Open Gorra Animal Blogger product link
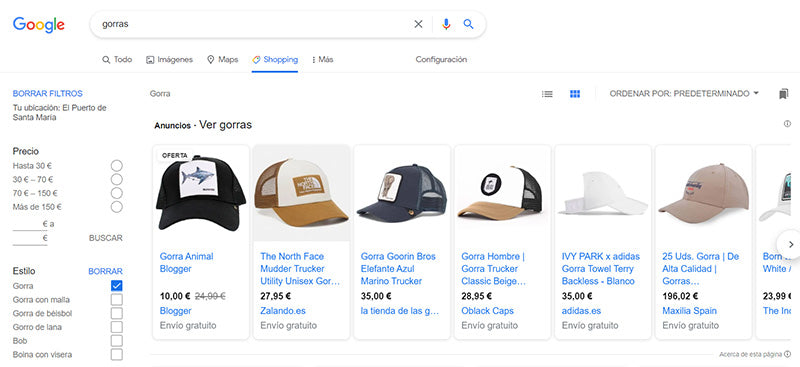Viewport: 800px width, 367px height. coord(187,262)
